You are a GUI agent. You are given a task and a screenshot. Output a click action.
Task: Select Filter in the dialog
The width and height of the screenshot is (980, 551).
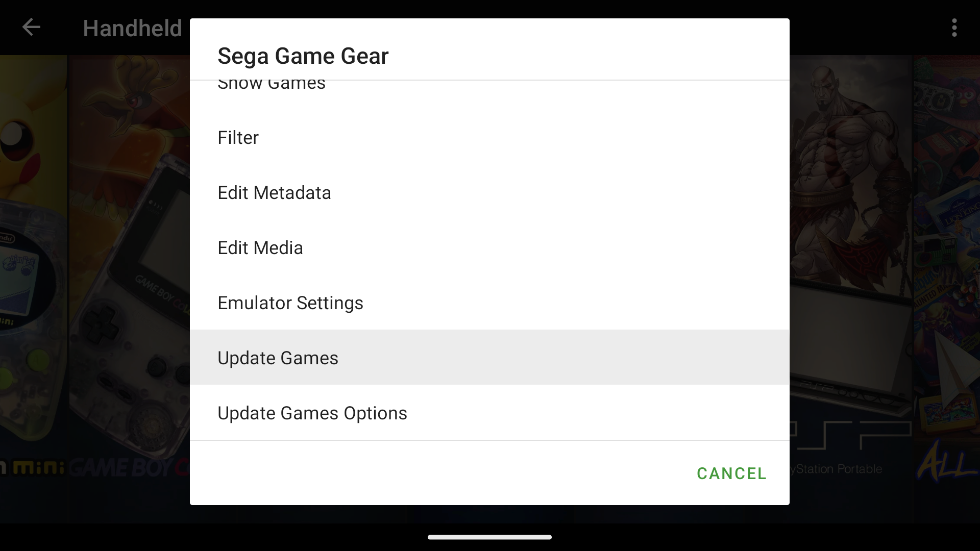(x=238, y=138)
